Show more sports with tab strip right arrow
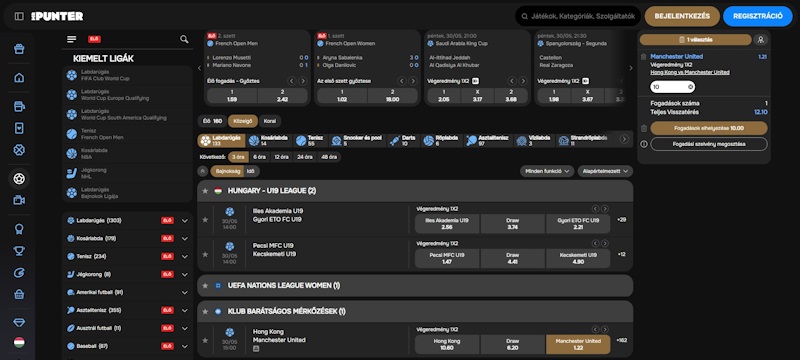 point(624,139)
